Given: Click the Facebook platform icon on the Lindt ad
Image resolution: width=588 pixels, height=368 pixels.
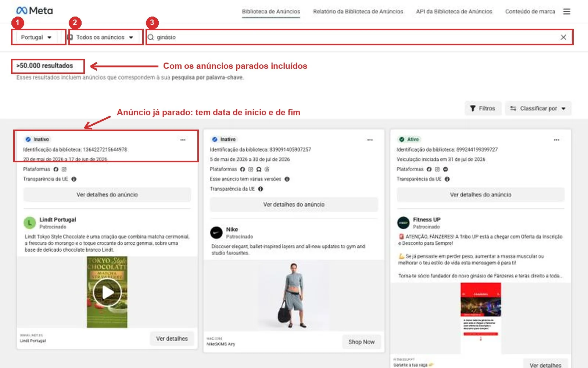Looking at the screenshot, I should point(56,169).
